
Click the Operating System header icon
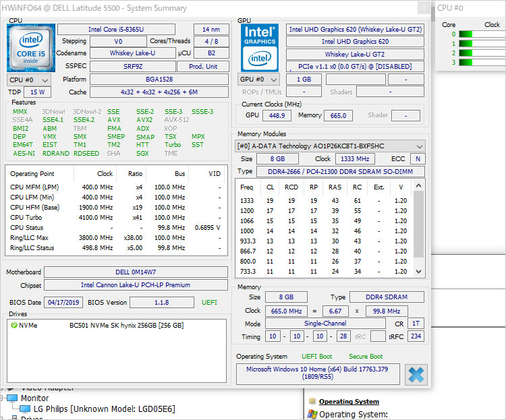pos(312,402)
